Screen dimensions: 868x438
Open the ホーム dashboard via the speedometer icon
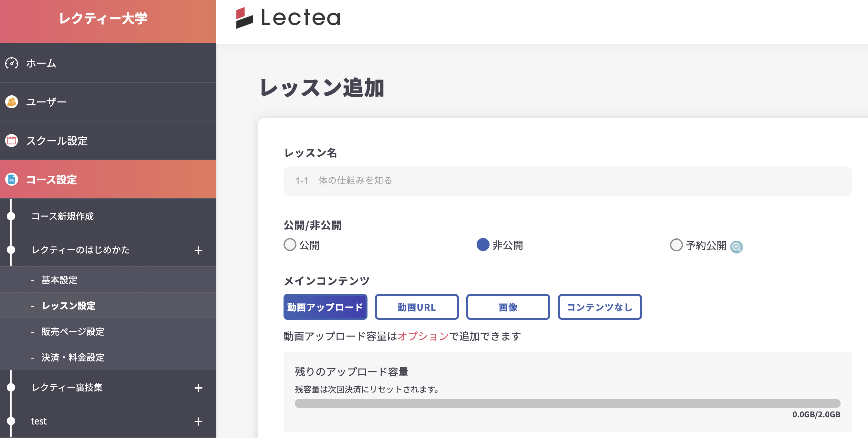[12, 63]
